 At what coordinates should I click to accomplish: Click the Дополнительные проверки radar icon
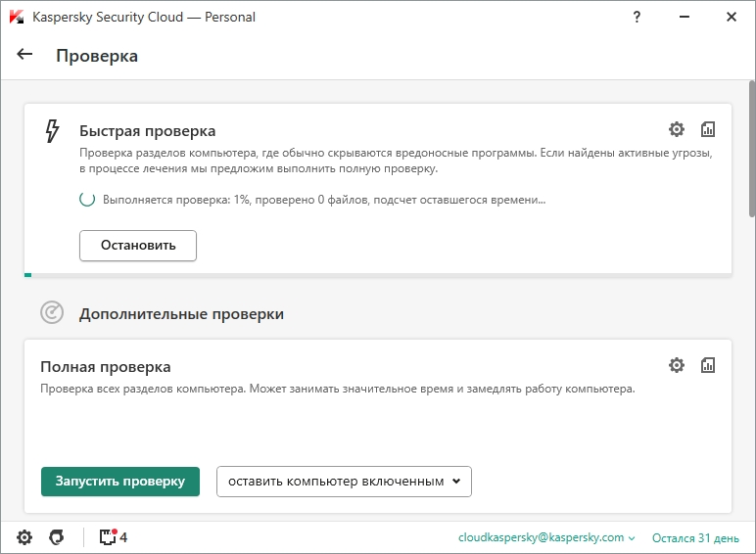point(52,312)
